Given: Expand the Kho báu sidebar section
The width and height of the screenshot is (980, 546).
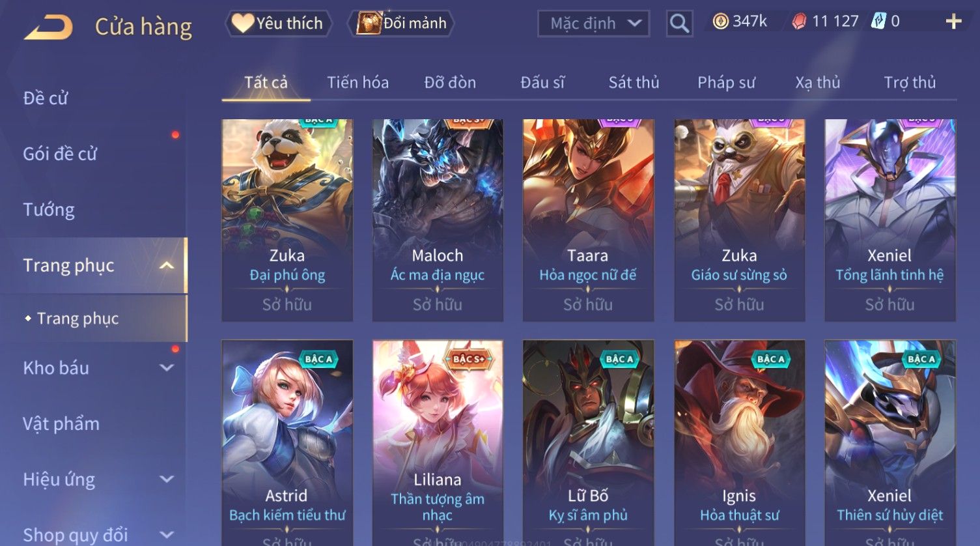Looking at the screenshot, I should 167,367.
